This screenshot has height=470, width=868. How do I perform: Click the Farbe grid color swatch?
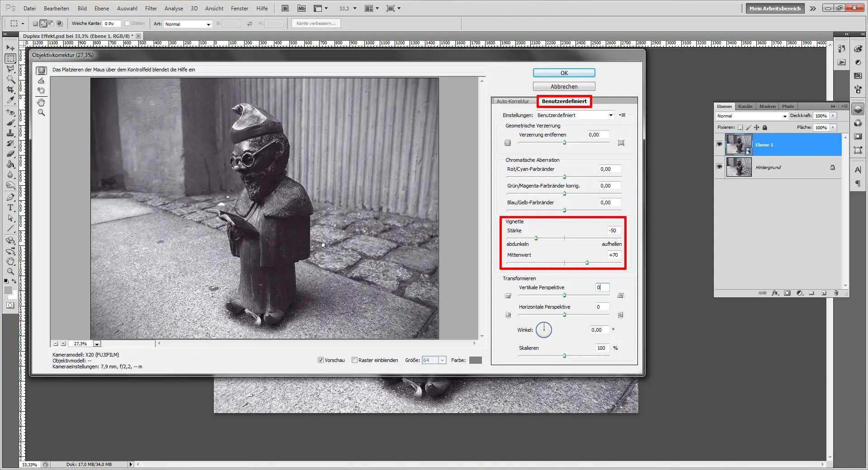pyautogui.click(x=475, y=360)
